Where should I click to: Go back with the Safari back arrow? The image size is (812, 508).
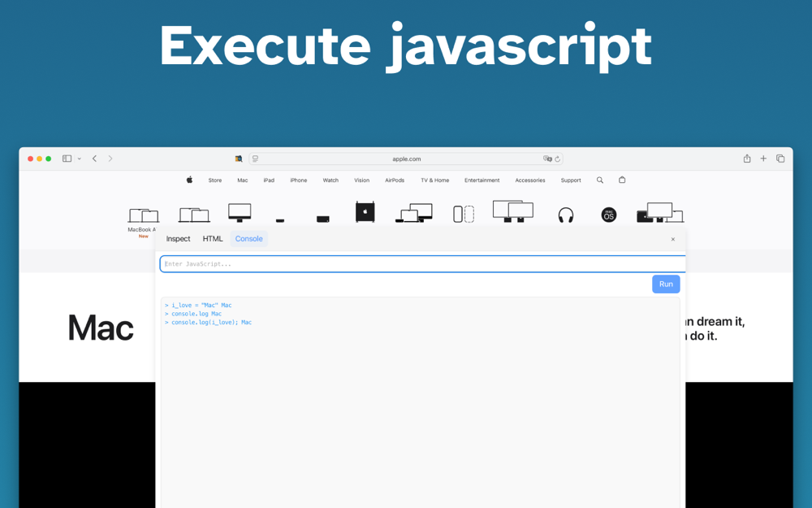click(x=94, y=158)
